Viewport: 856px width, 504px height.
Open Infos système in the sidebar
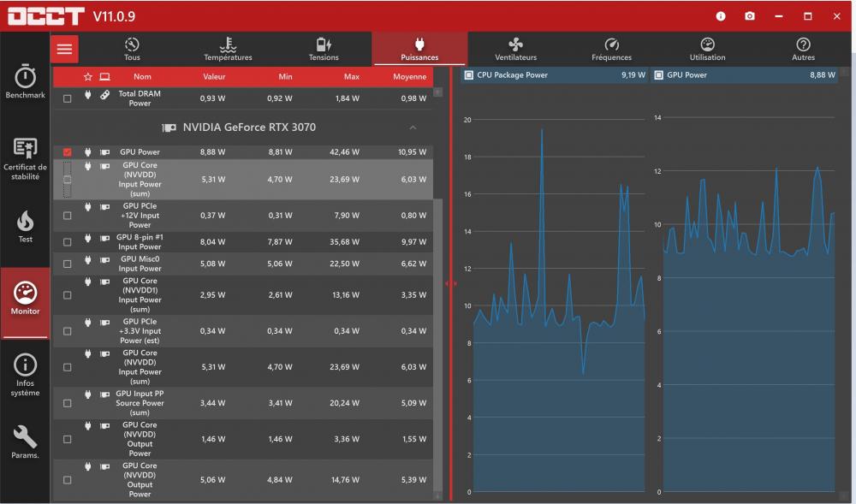pyautogui.click(x=25, y=376)
